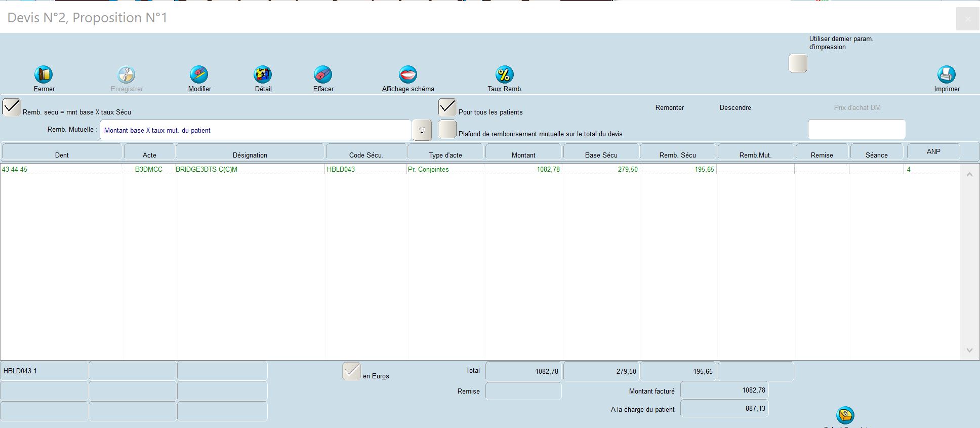
Task: Click the Remb. Sécu column header
Action: 678,152
